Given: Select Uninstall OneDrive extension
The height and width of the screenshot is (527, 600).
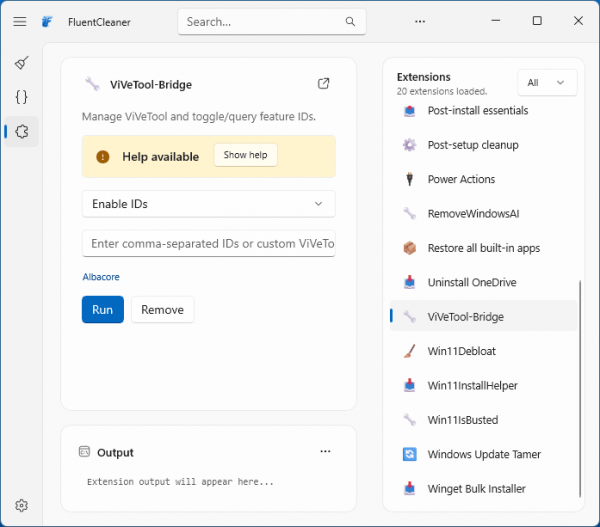Looking at the screenshot, I should tap(483, 282).
